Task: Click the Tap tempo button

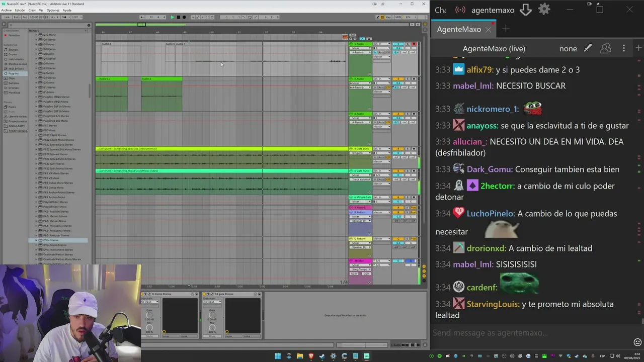Action: tap(25, 17)
